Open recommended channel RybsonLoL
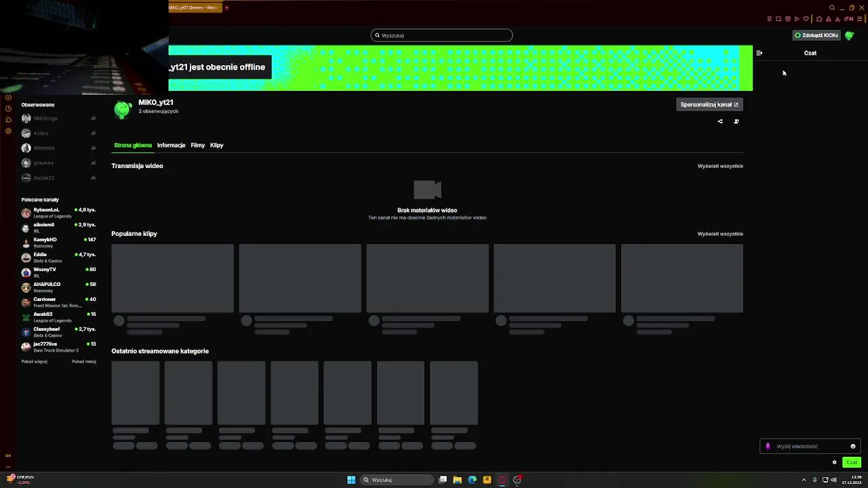Image resolution: width=868 pixels, height=488 pixels. [58, 213]
